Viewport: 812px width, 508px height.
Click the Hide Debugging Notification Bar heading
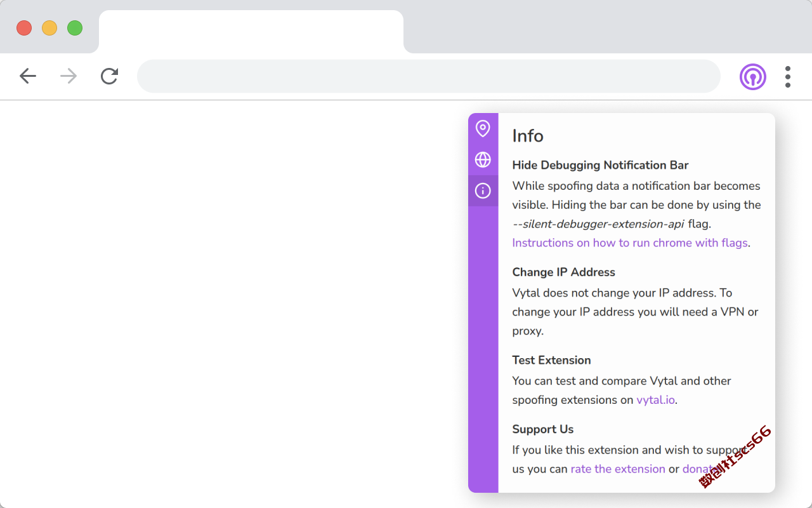click(600, 165)
